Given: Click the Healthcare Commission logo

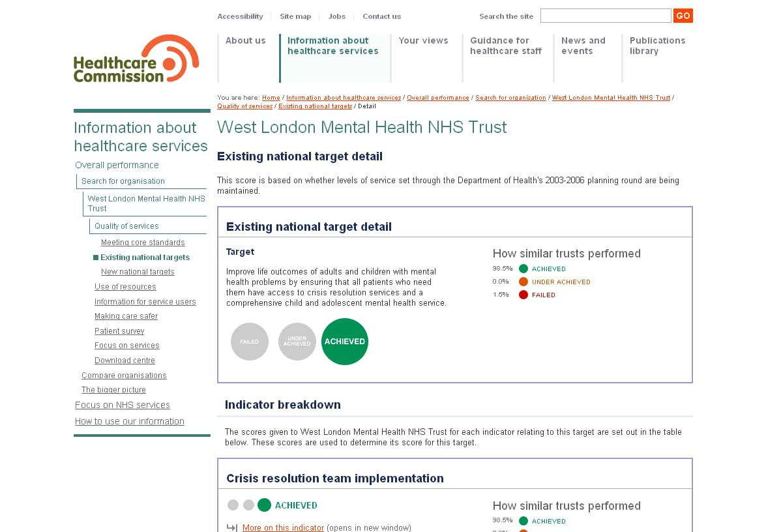Looking at the screenshot, I should (136, 59).
